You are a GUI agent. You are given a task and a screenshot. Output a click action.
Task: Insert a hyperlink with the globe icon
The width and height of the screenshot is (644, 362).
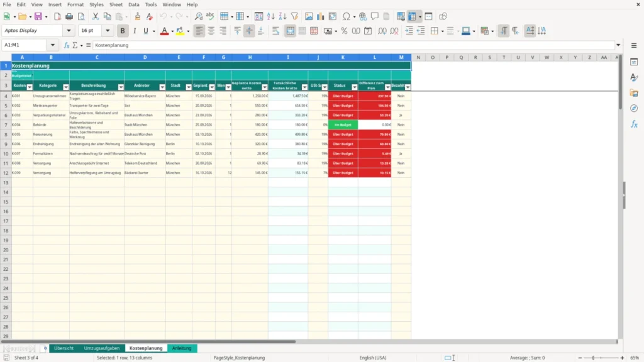[363, 16]
